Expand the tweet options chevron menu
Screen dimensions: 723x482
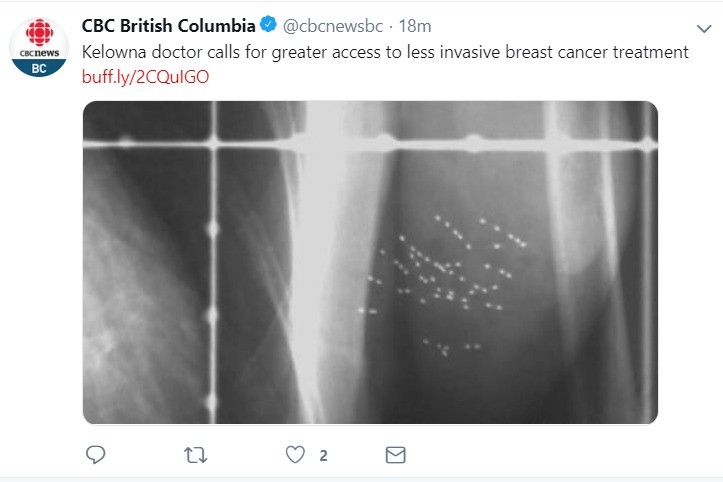(x=703, y=27)
